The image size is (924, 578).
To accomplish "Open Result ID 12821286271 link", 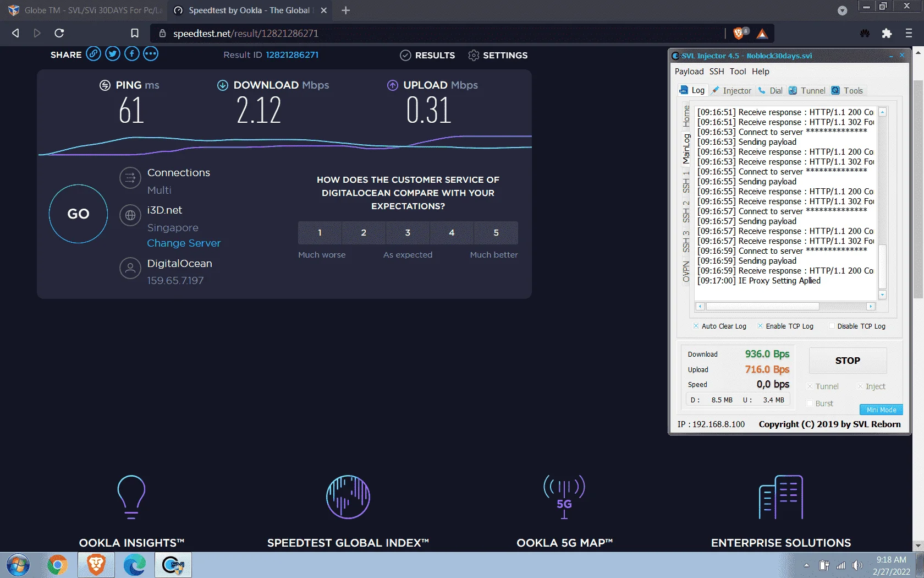I will [x=292, y=54].
